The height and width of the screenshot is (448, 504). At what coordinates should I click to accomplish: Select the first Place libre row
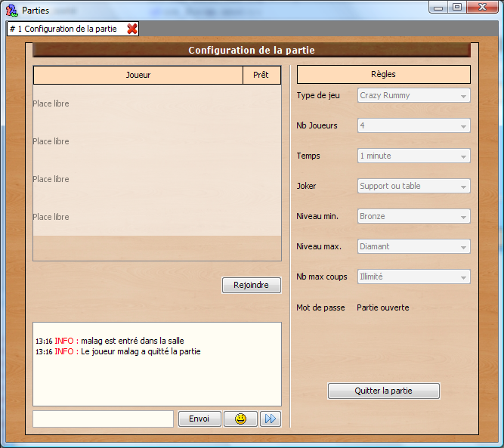[157, 104]
